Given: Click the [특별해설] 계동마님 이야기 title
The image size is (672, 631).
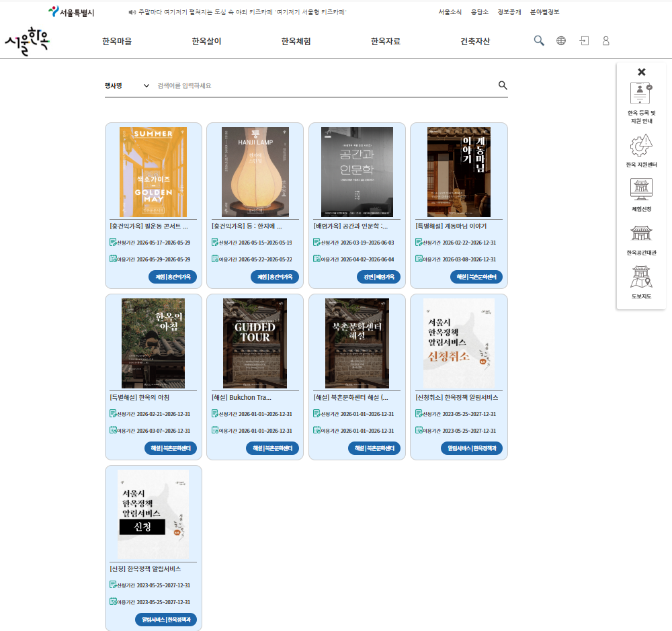Looking at the screenshot, I should click(451, 226).
